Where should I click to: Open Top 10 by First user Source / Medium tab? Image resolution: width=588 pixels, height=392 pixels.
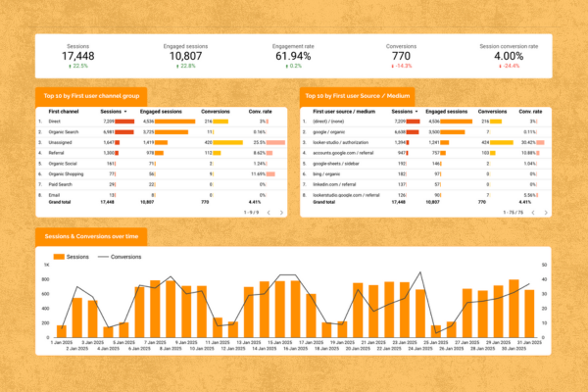(x=357, y=96)
